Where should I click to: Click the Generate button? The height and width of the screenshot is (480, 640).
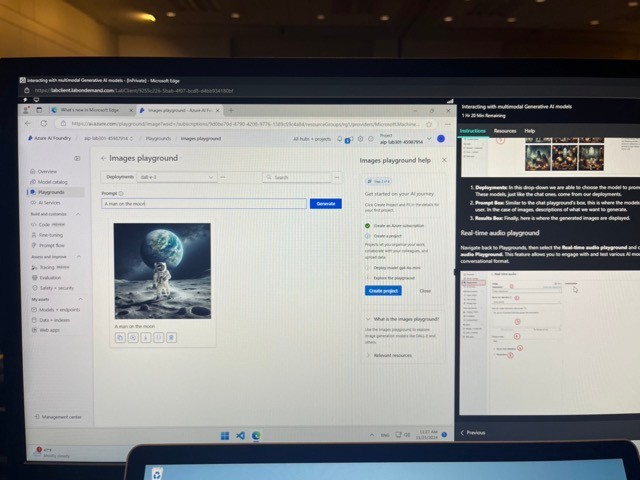tap(326, 204)
